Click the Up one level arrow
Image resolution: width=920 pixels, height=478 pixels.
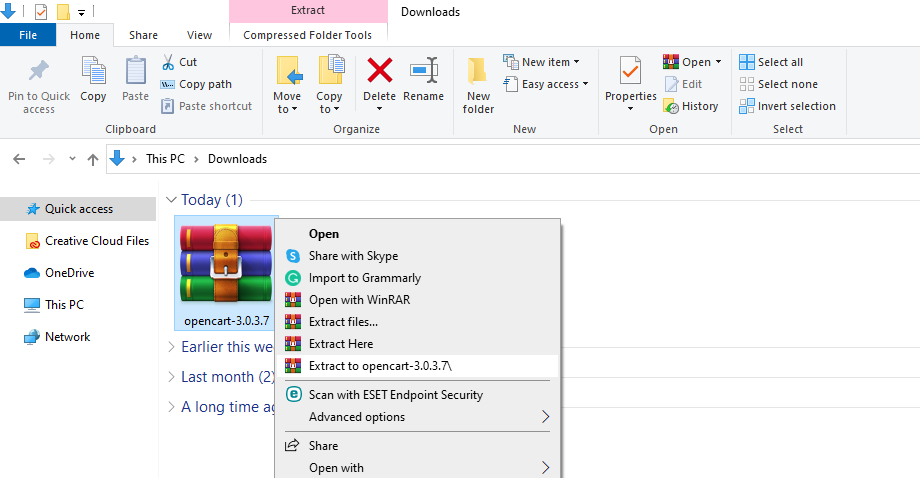click(x=93, y=159)
